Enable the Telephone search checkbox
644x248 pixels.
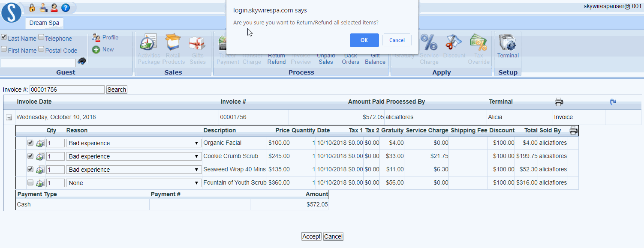pyautogui.click(x=41, y=38)
